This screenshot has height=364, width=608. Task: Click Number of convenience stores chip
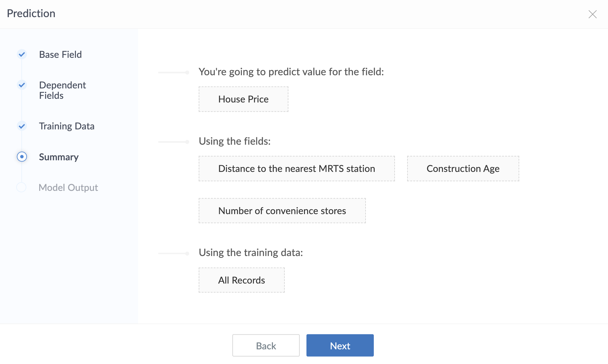[282, 211]
